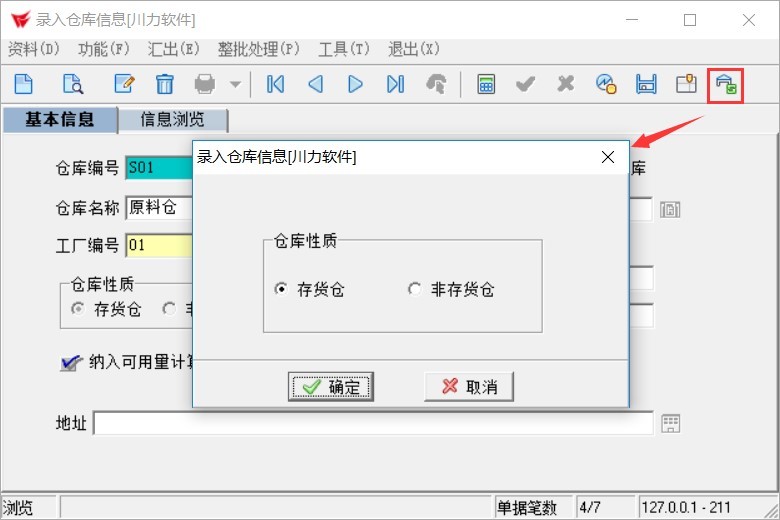The image size is (780, 520).
Task: Close the 录入仓库信息 dialog
Action: click(608, 157)
